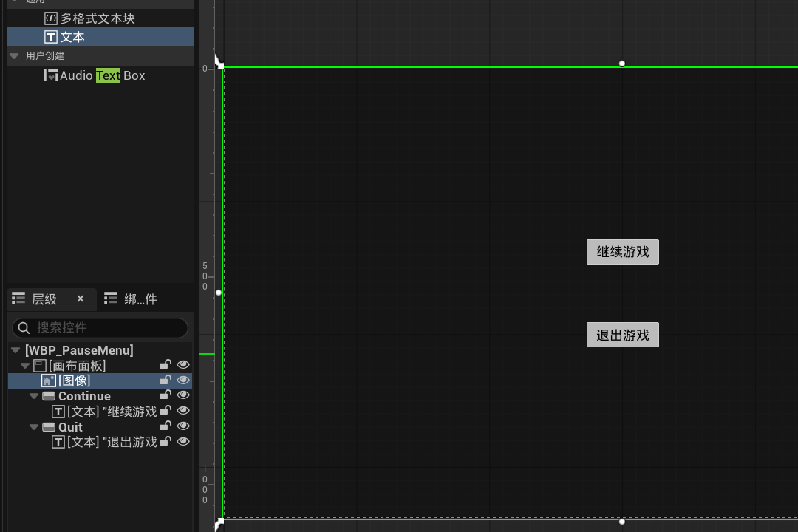
Task: Click the image widget icon beside [图像]
Action: pyautogui.click(x=48, y=381)
